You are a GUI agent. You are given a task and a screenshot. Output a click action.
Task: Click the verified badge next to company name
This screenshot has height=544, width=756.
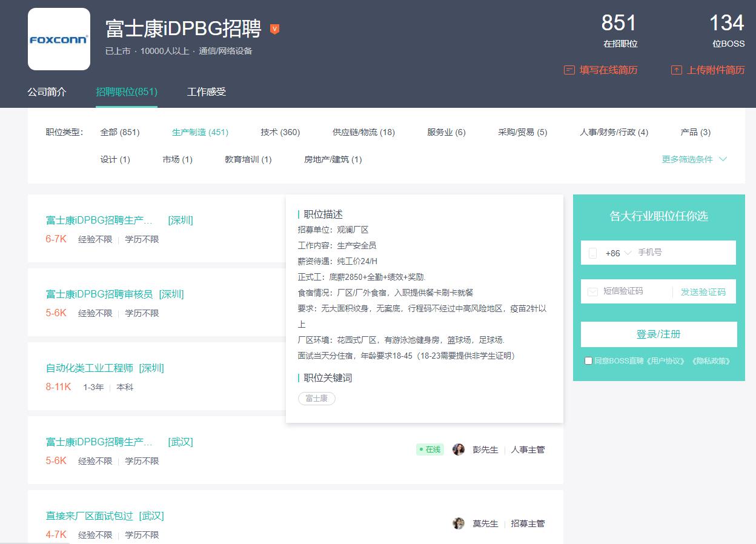point(274,29)
